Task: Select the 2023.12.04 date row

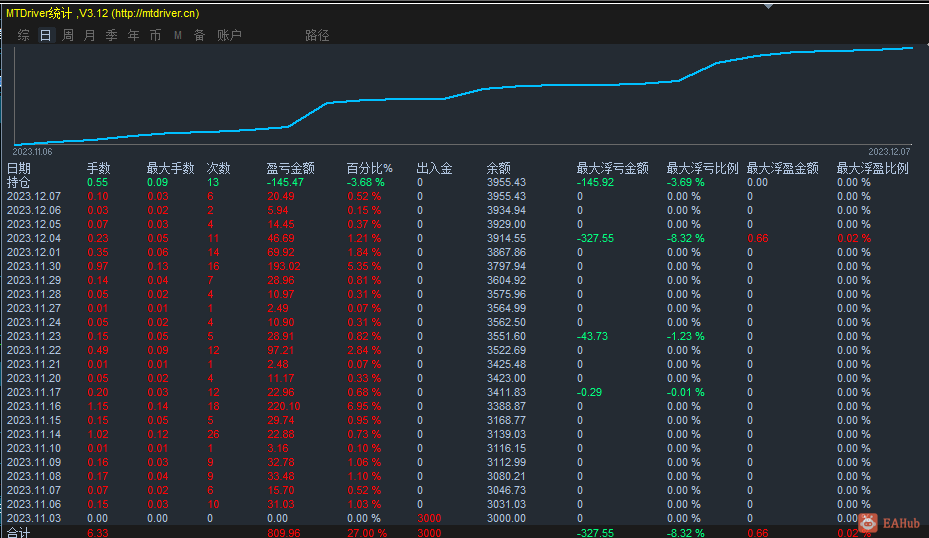Action: (34, 238)
